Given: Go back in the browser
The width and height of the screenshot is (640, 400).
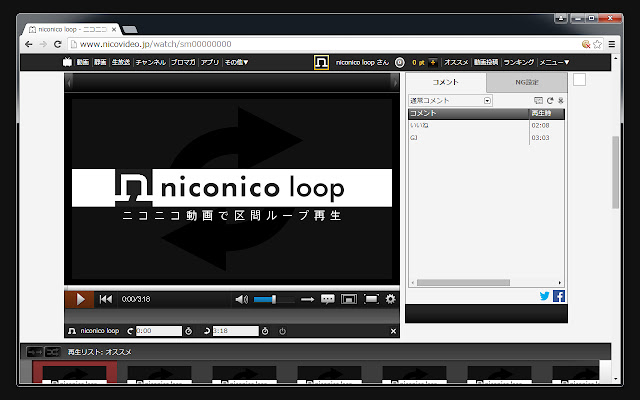Looking at the screenshot, I should click(29, 44).
